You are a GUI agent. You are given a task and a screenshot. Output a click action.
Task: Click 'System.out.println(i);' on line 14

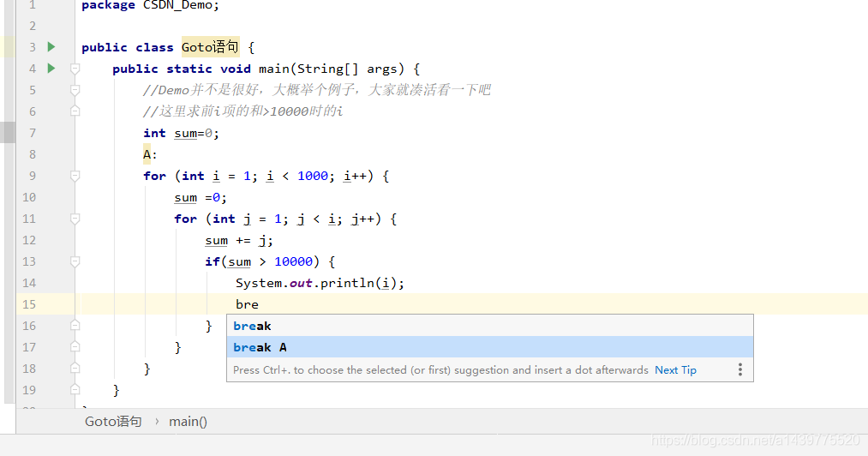pyautogui.click(x=320, y=283)
